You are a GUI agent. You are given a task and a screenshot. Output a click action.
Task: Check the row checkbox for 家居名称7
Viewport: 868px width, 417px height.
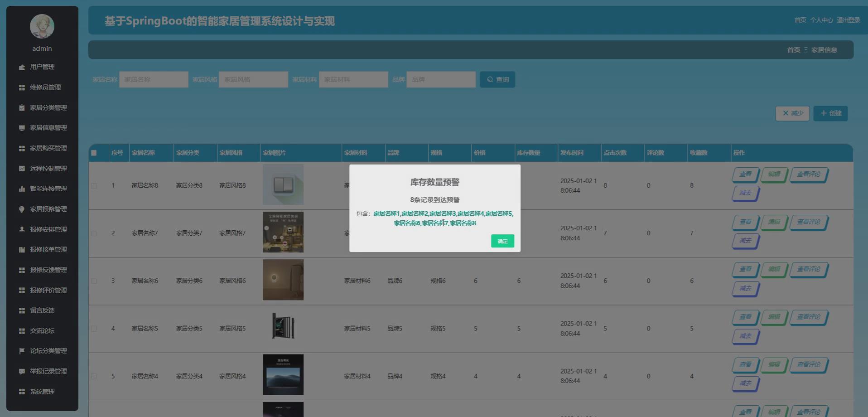94,233
